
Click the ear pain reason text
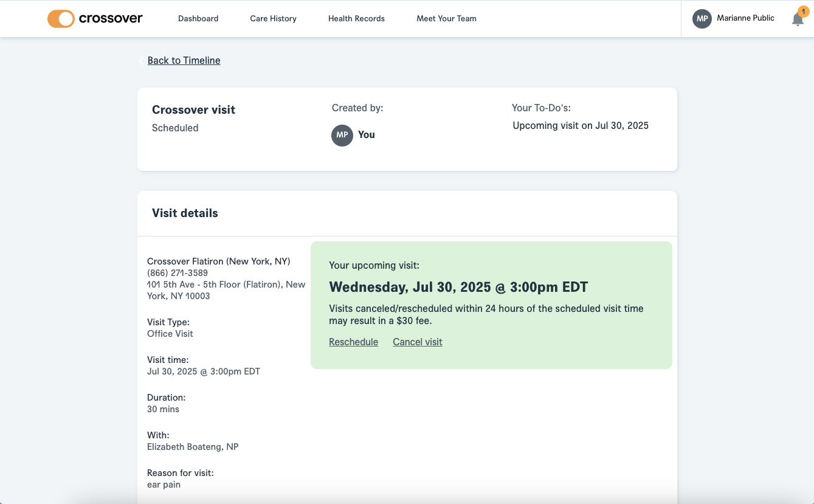[164, 485]
